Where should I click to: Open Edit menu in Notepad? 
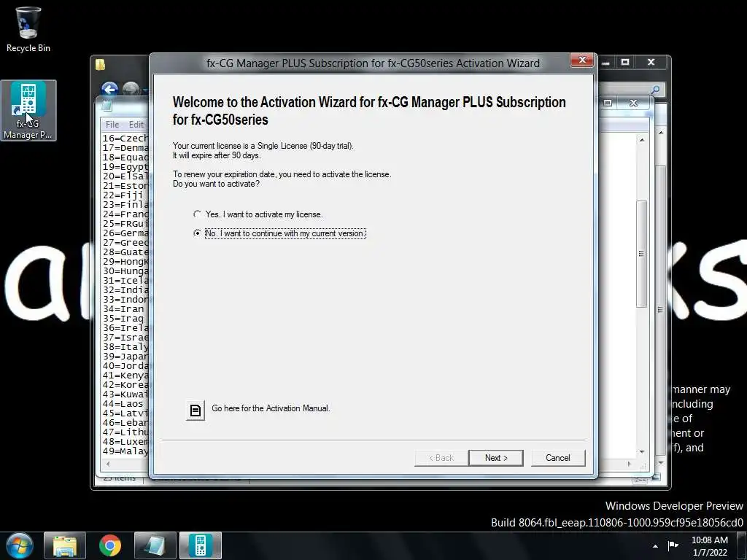click(136, 124)
